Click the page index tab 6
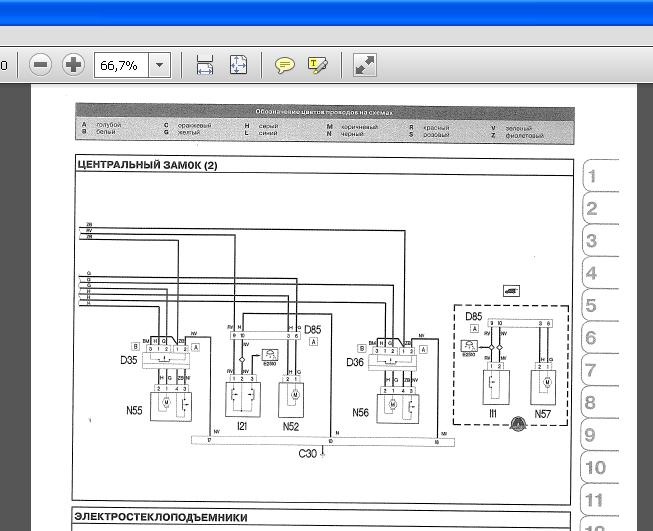 (600, 338)
